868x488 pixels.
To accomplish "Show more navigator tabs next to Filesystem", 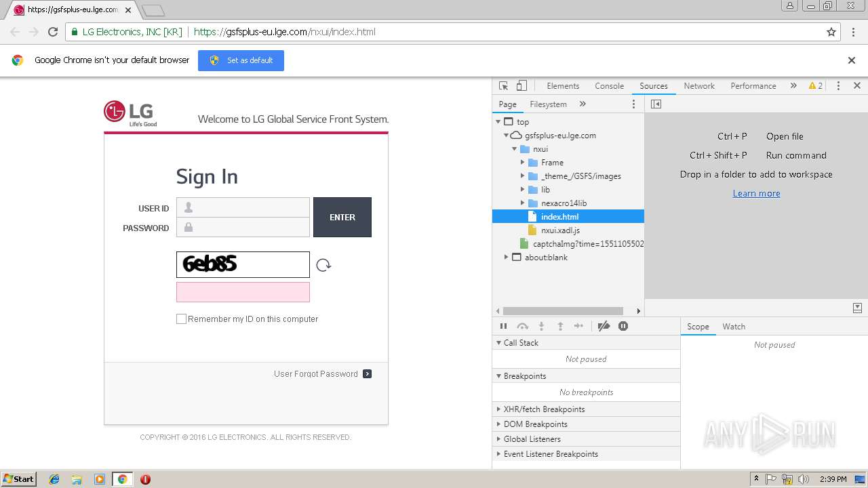I will point(583,104).
